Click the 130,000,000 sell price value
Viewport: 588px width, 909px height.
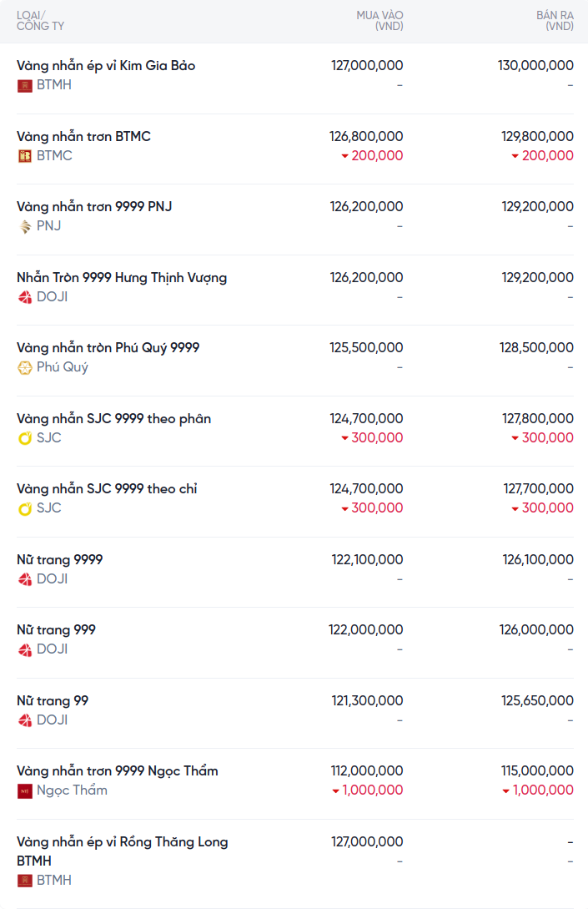point(535,65)
